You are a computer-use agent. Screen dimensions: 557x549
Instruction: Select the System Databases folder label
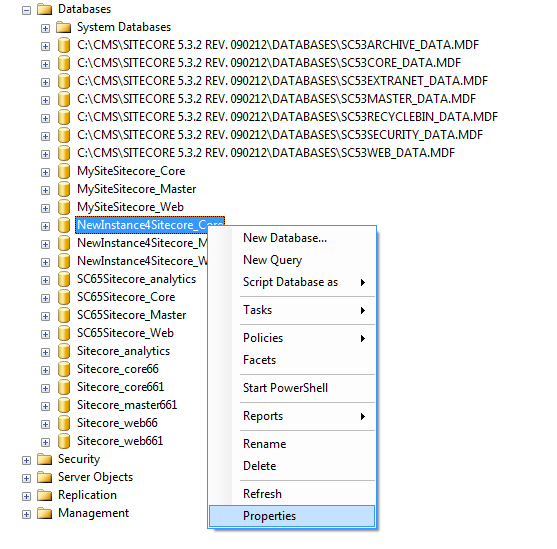point(124,27)
